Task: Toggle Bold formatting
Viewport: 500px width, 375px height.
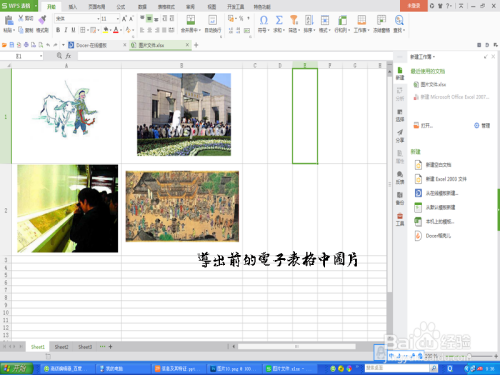Action: (x=58, y=30)
